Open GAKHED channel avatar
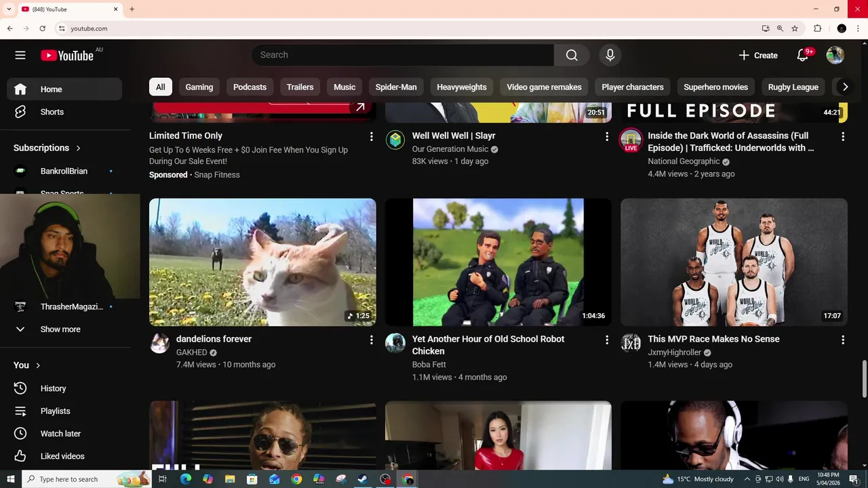Viewport: 868px width, 488px height. pos(159,344)
